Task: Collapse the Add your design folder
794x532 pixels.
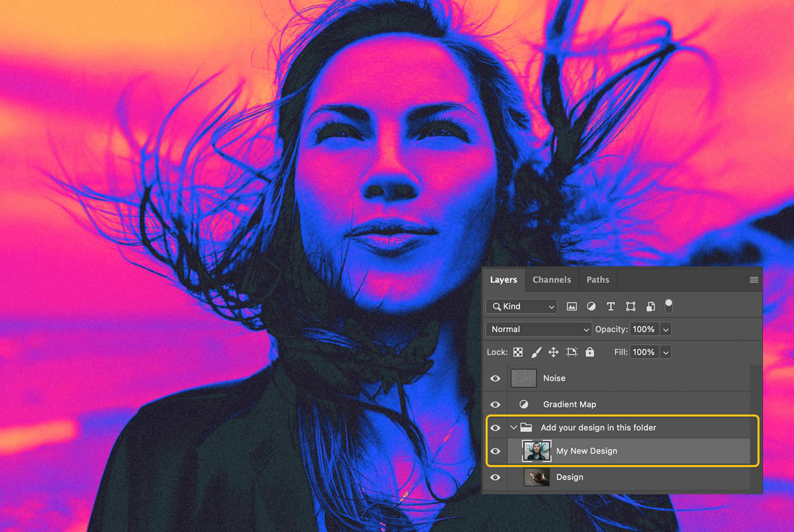Action: pos(514,428)
